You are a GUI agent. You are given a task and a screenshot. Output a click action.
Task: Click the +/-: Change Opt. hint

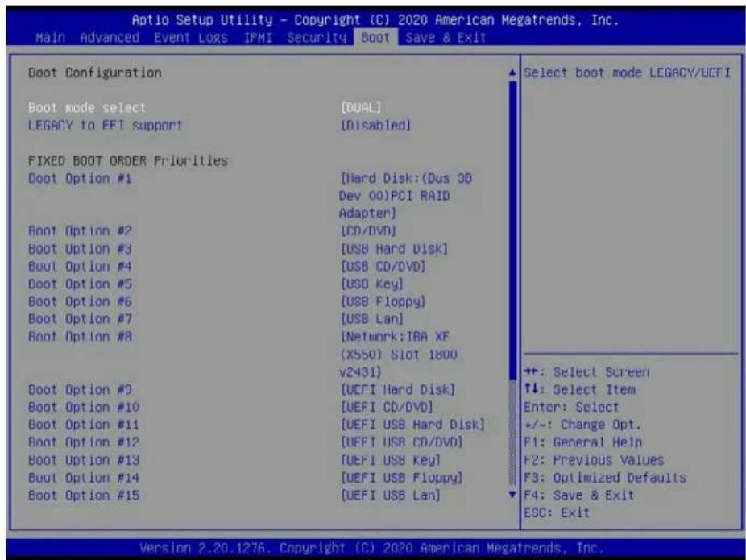point(582,425)
